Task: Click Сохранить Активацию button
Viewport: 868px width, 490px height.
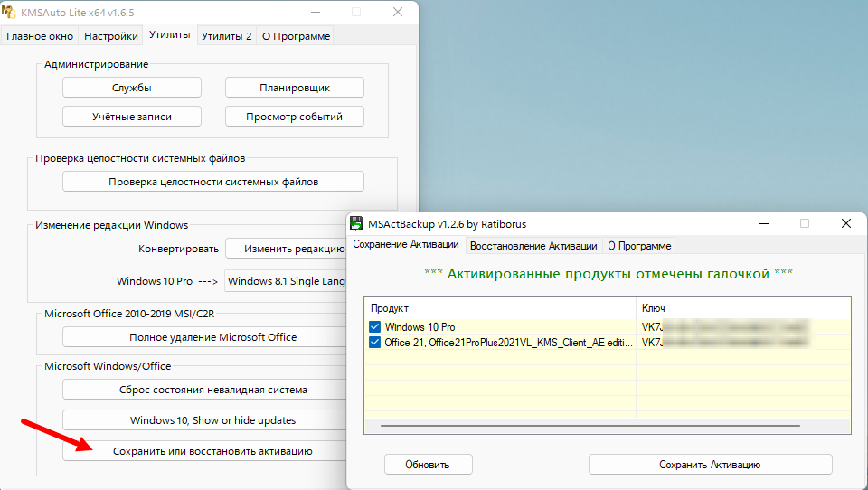Action: pos(711,465)
